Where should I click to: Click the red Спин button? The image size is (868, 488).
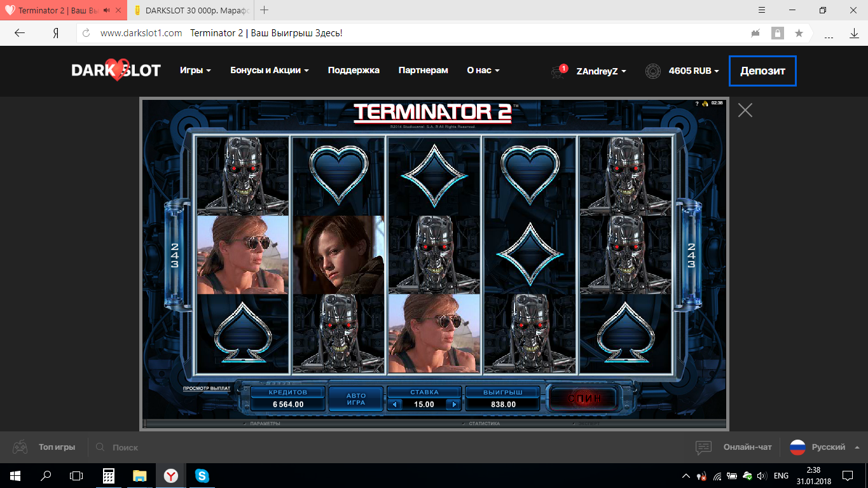tap(583, 398)
